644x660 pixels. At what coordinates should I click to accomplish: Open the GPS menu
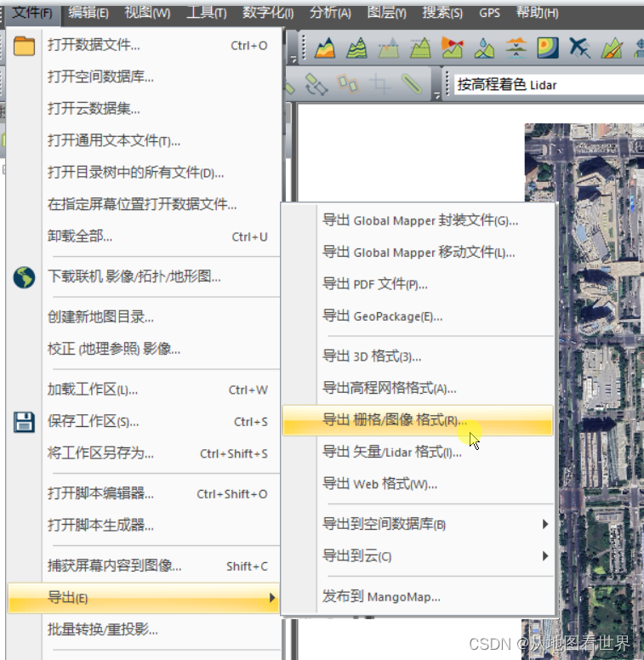489,14
